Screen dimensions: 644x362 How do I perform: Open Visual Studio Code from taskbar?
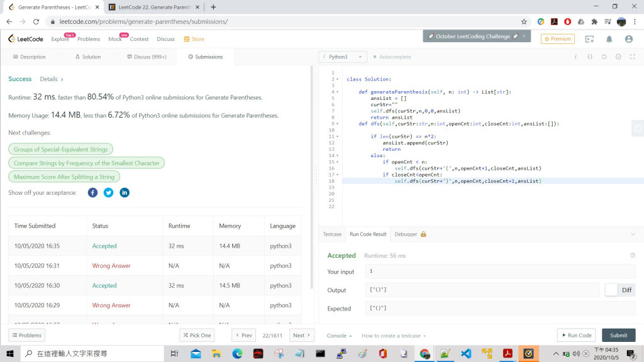pos(466,353)
